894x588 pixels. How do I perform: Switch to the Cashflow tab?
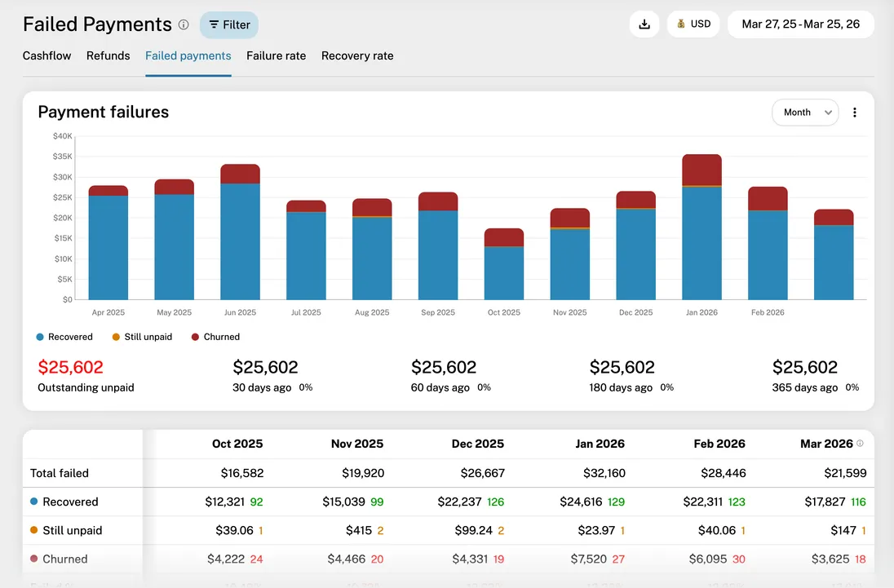coord(46,55)
